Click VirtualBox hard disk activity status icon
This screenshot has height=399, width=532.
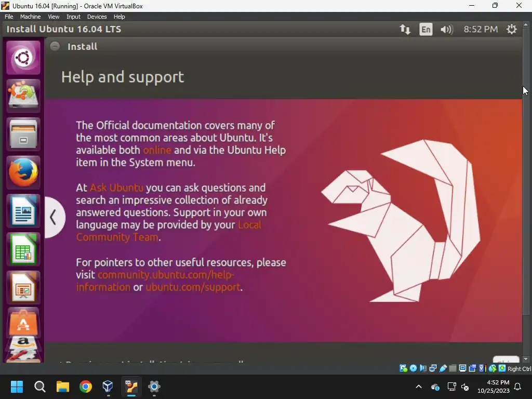pyautogui.click(x=403, y=368)
